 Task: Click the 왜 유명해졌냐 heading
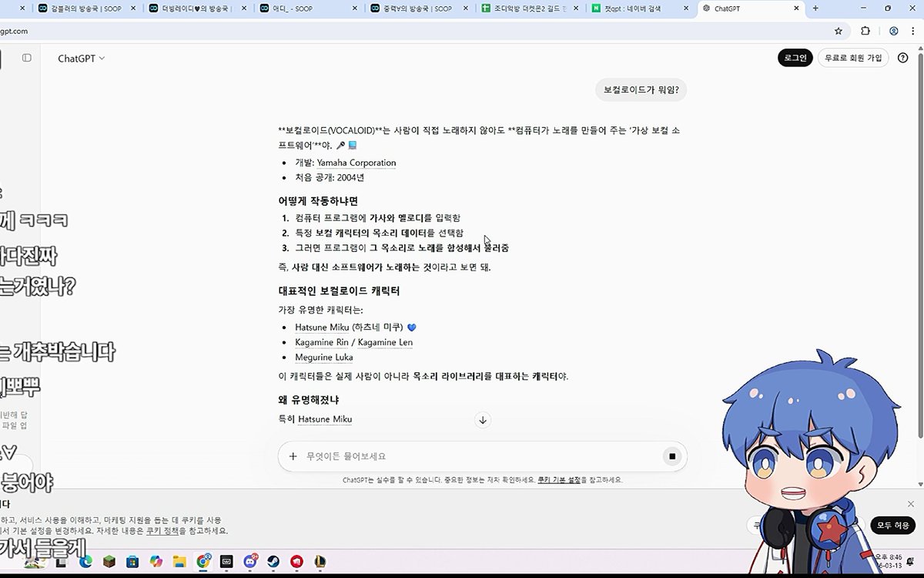[309, 400]
